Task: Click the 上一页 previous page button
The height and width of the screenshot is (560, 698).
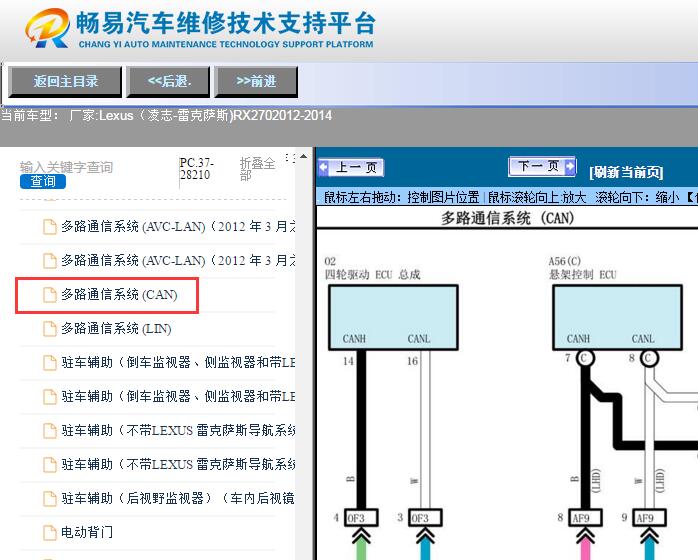Action: click(351, 167)
